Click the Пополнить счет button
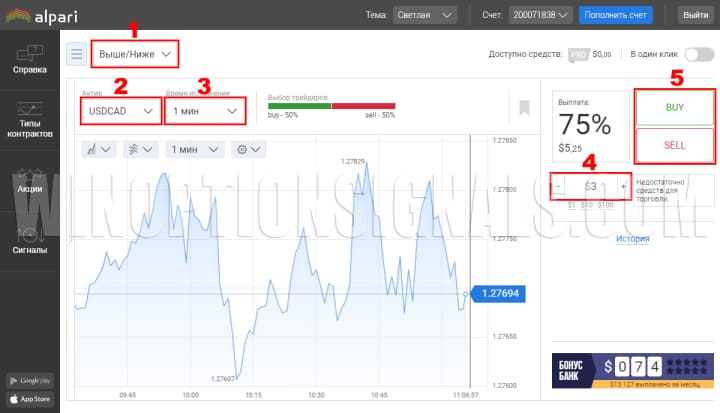This screenshot has width=720, height=413. coord(617,15)
